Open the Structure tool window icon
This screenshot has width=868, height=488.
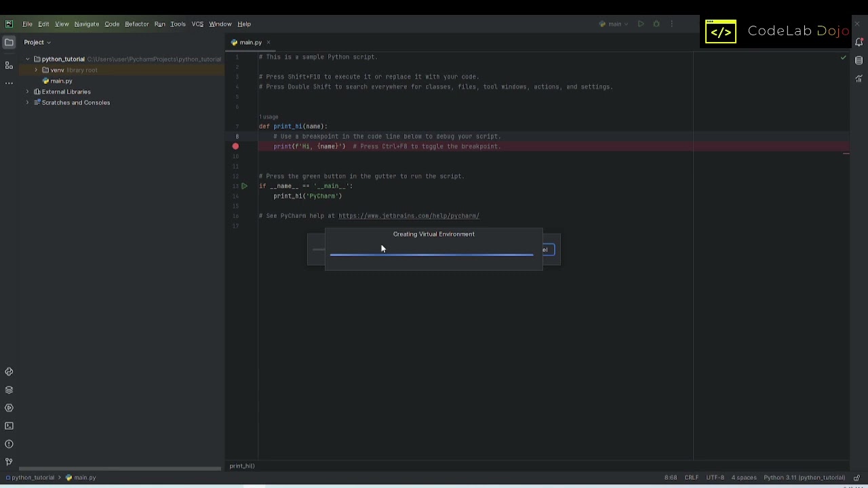(9, 65)
